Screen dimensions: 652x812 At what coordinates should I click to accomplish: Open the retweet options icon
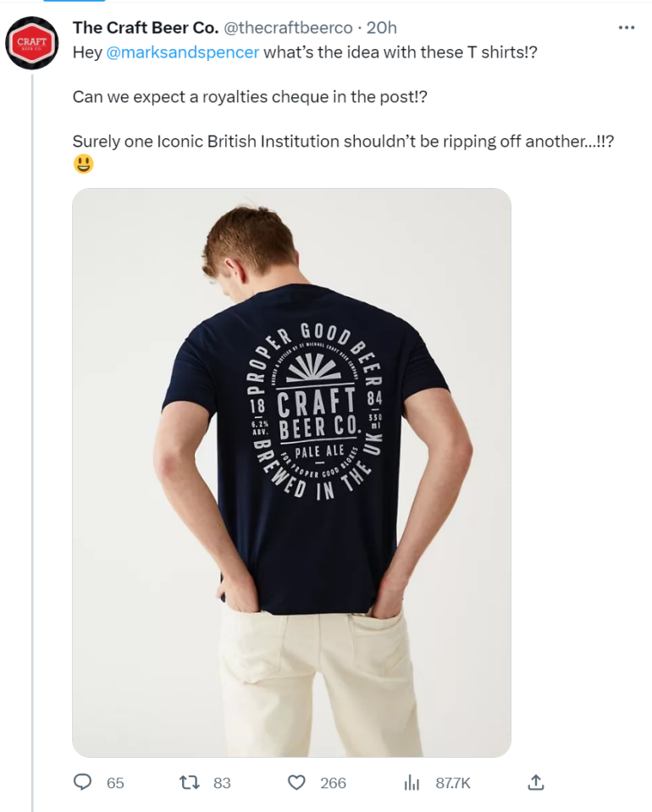(x=191, y=782)
